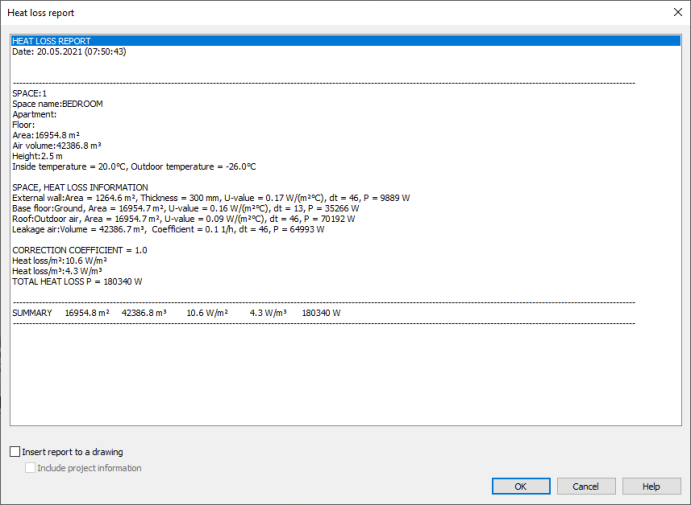Select the TOTAL HEAT LOSS P line

click(x=77, y=281)
